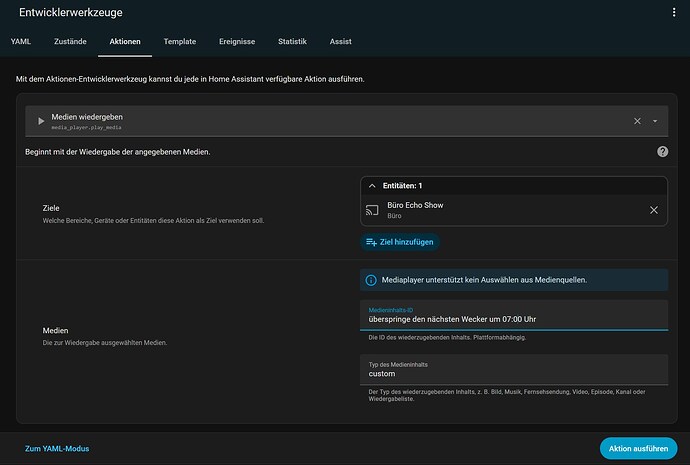Collapse the Entitäten: 1 section

click(372, 186)
